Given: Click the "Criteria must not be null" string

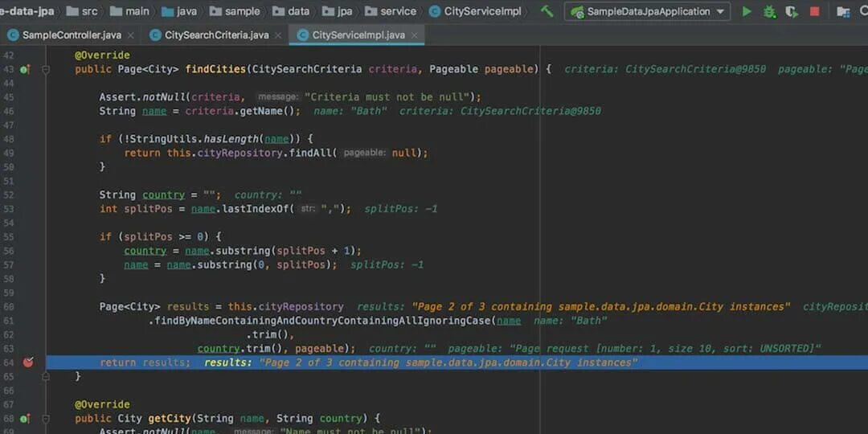Looking at the screenshot, I should [x=387, y=97].
